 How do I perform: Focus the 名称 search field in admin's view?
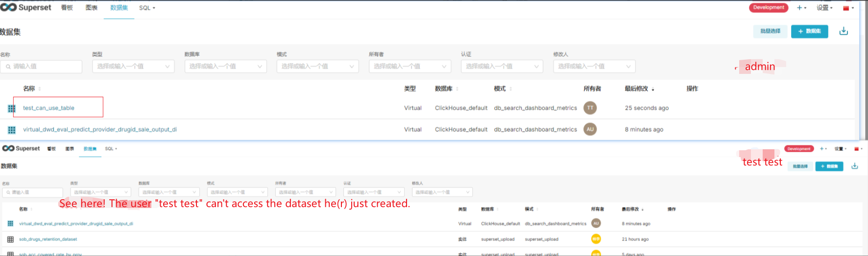[41, 66]
